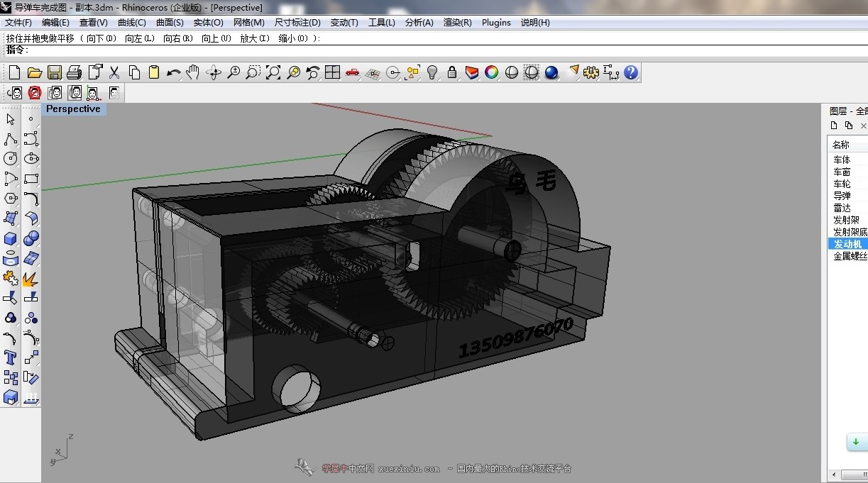
Task: Open the light bulb icon in toolbar
Action: [432, 72]
